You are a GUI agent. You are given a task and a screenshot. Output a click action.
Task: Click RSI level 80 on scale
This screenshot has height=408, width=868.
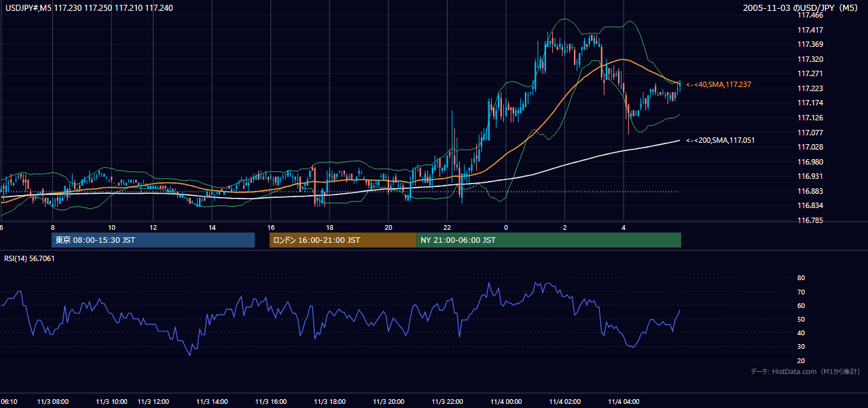[801, 278]
